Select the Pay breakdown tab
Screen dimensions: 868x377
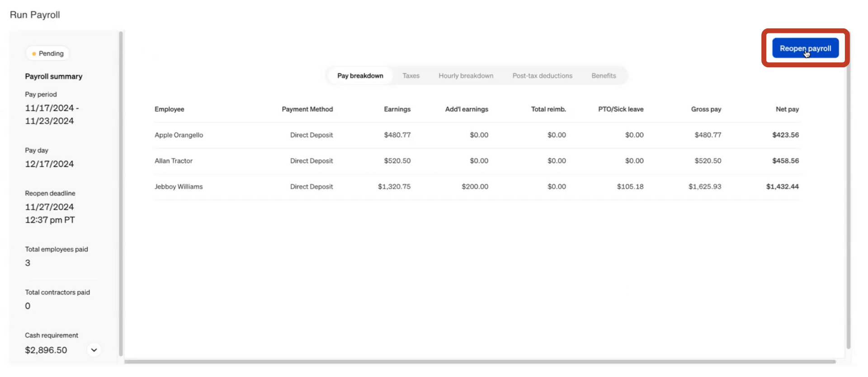(x=360, y=75)
